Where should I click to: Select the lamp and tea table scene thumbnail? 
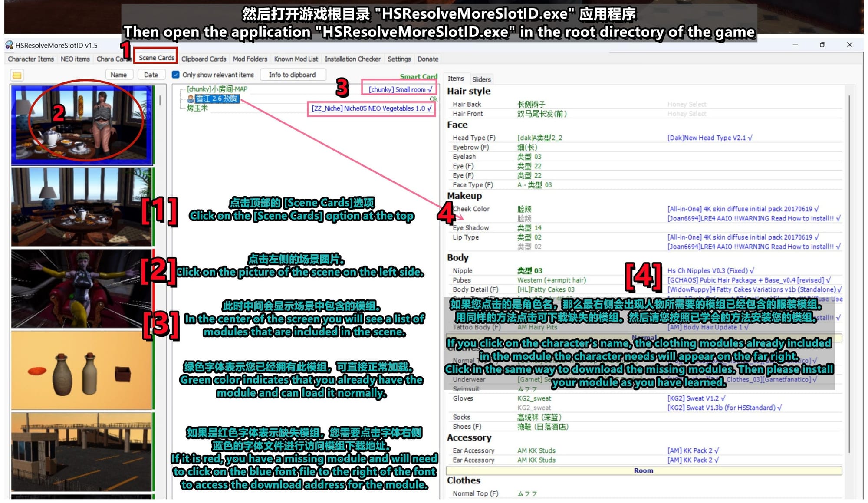82,207
